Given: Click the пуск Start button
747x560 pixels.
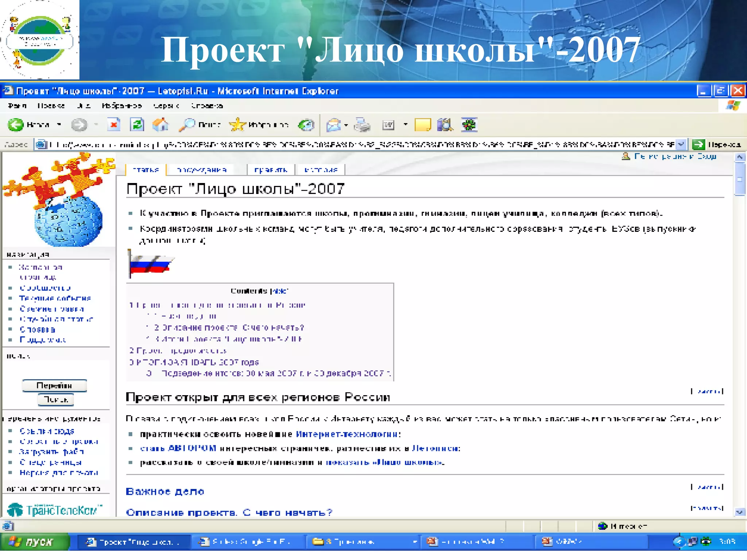Looking at the screenshot, I should pos(35,542).
